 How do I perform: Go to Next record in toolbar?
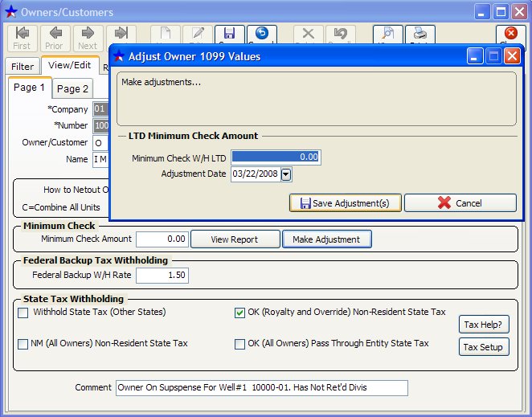88,38
